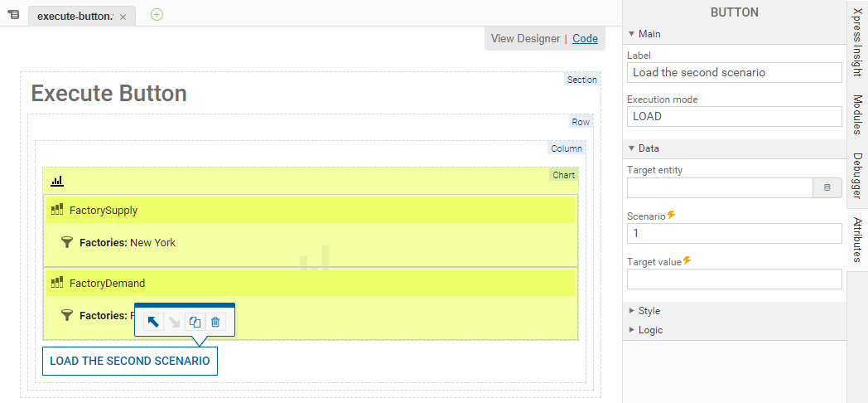Click the FactoryDemand series icon
This screenshot has height=403, width=868.
[57, 283]
